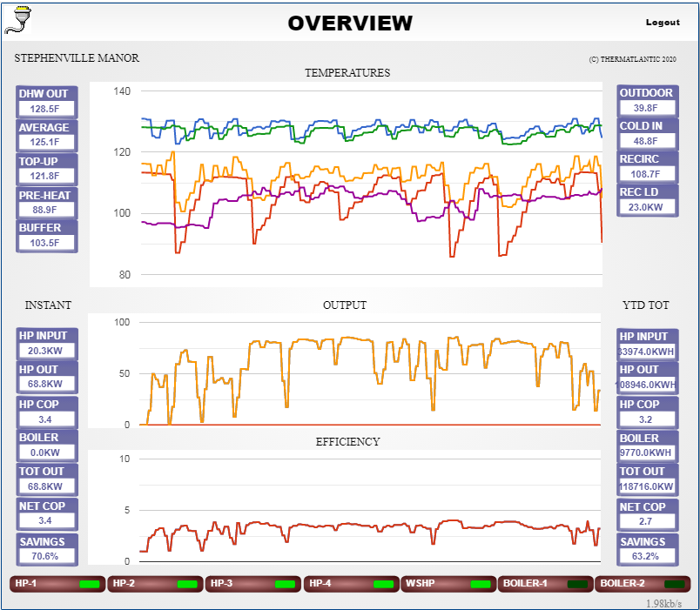Click the Logout link

point(663,23)
